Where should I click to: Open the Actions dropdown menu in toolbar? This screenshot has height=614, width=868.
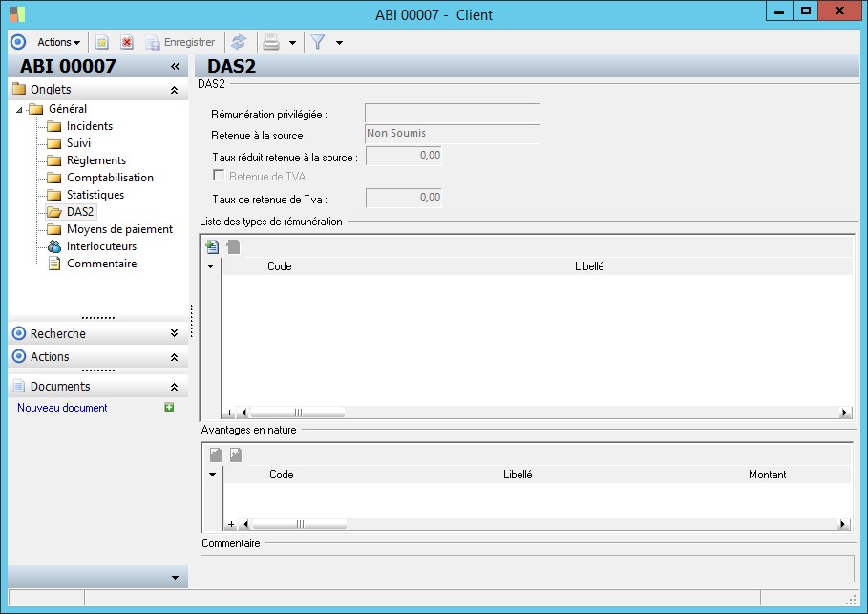[x=58, y=42]
